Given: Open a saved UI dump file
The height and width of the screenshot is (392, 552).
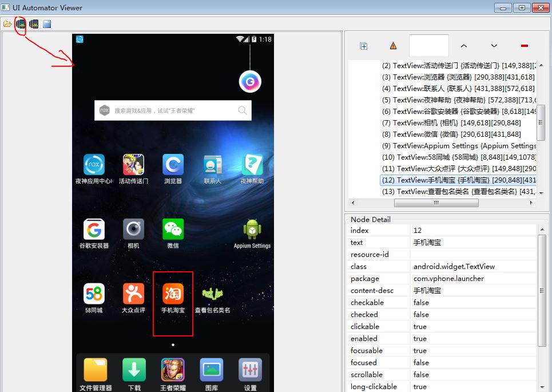Looking at the screenshot, I should [7, 24].
